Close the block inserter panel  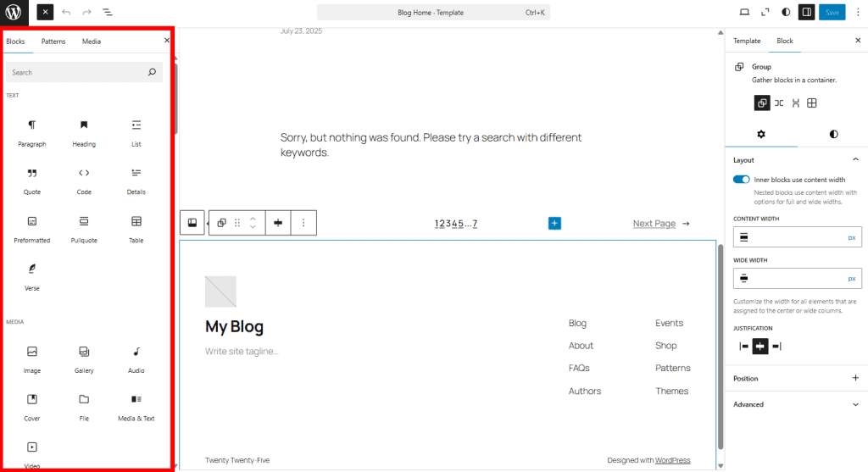167,41
